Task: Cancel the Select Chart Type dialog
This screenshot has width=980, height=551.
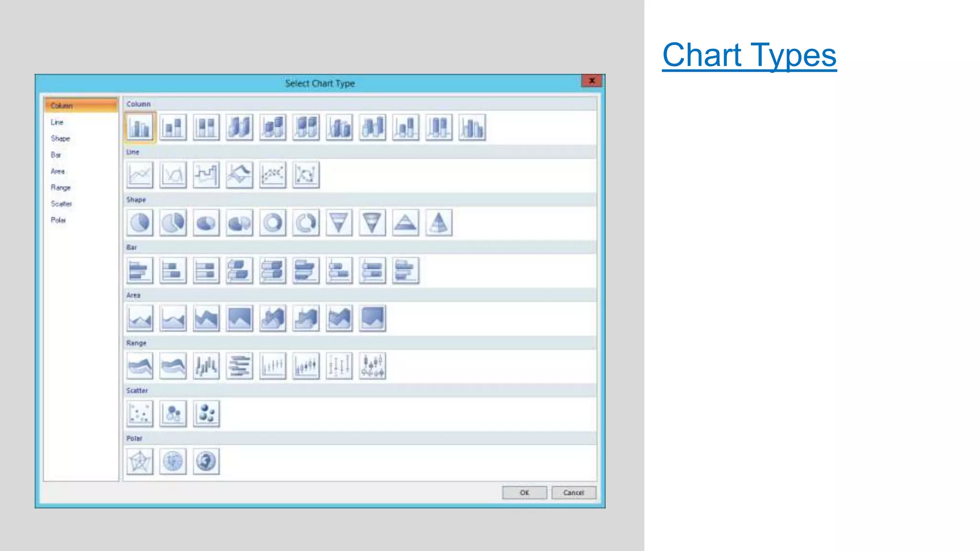Action: [574, 493]
